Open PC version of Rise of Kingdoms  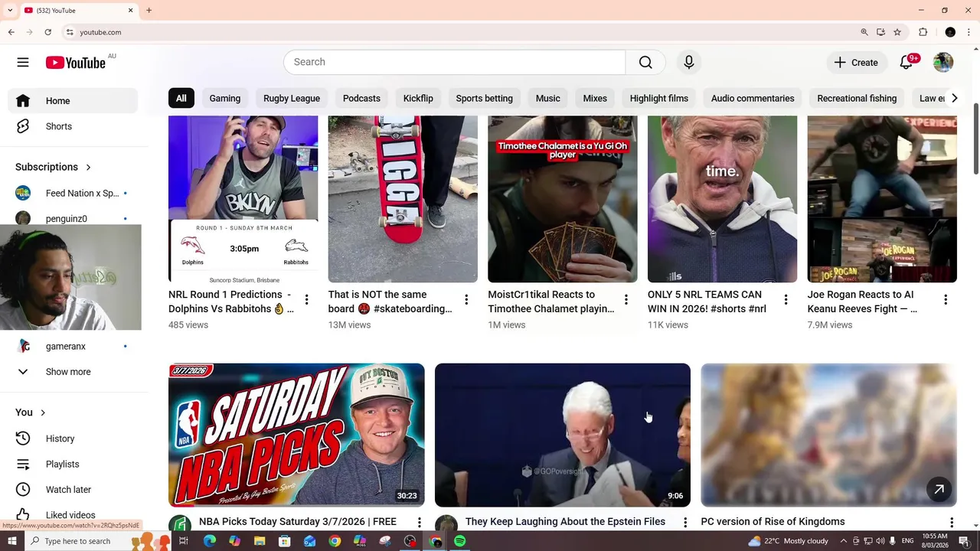773,522
